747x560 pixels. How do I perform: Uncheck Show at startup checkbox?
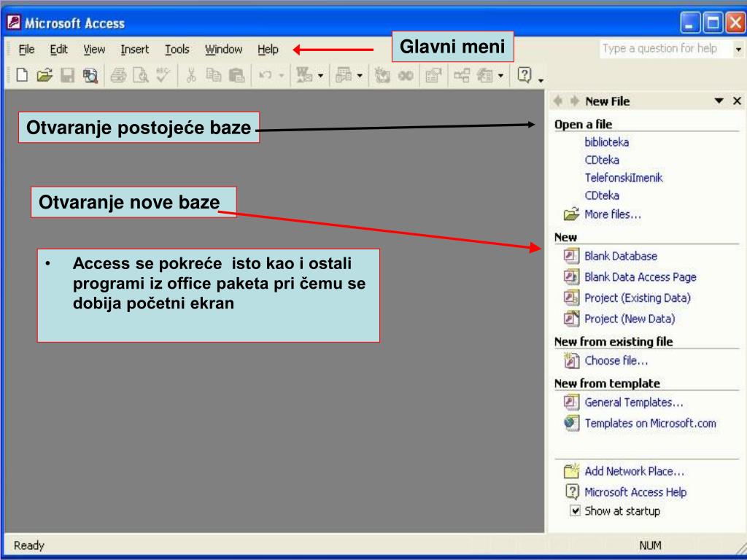575,511
